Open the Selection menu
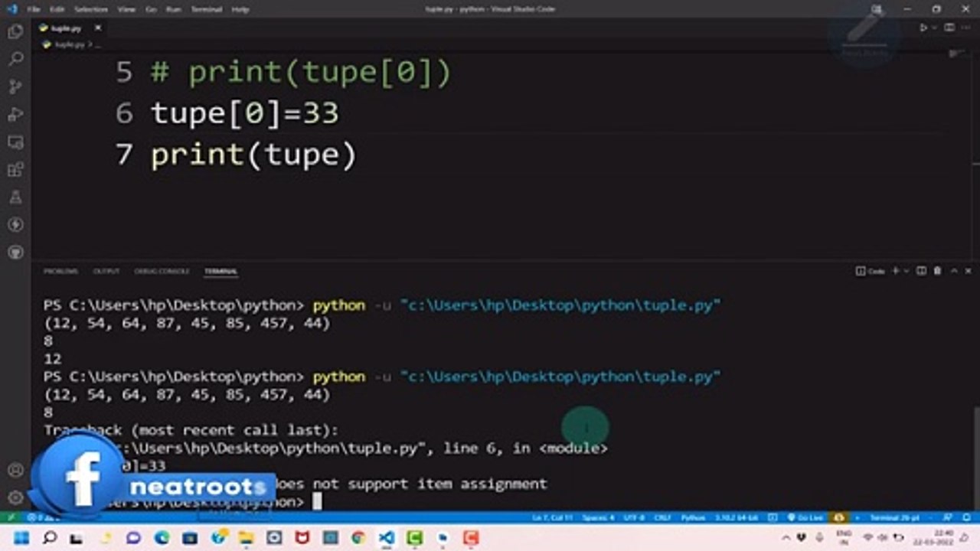 91,9
